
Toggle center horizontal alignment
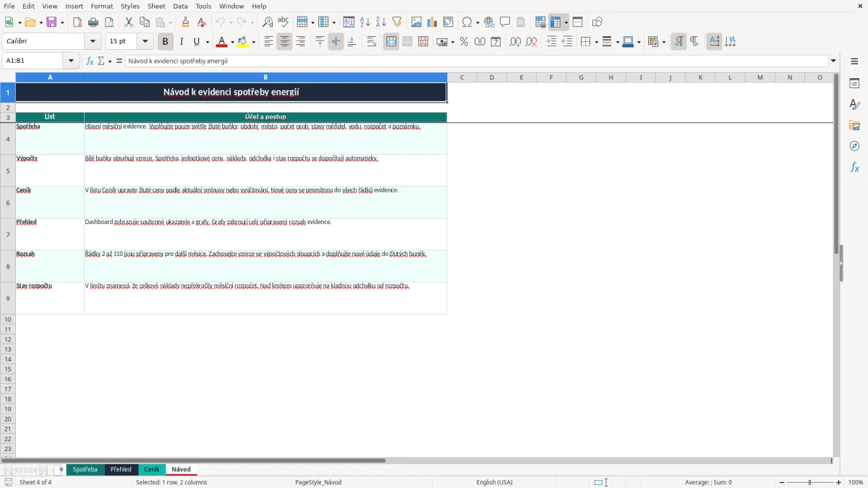284,42
